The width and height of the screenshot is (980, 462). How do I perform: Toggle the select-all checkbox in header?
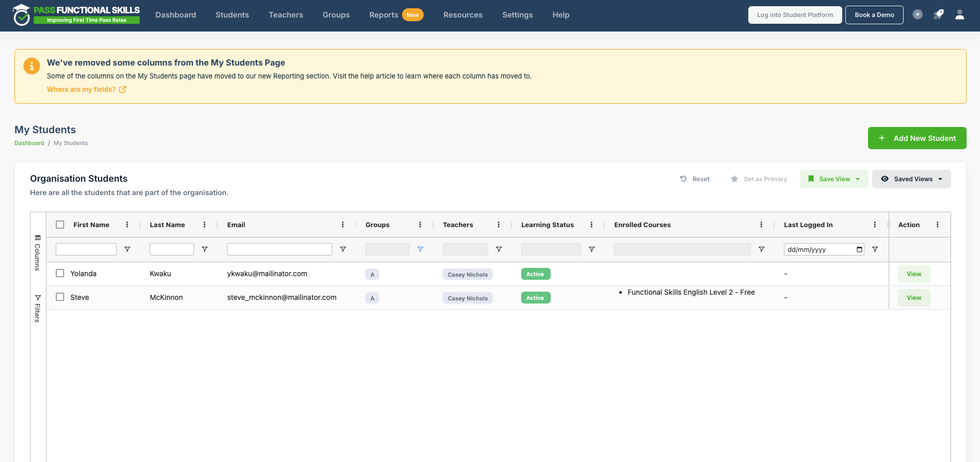60,225
